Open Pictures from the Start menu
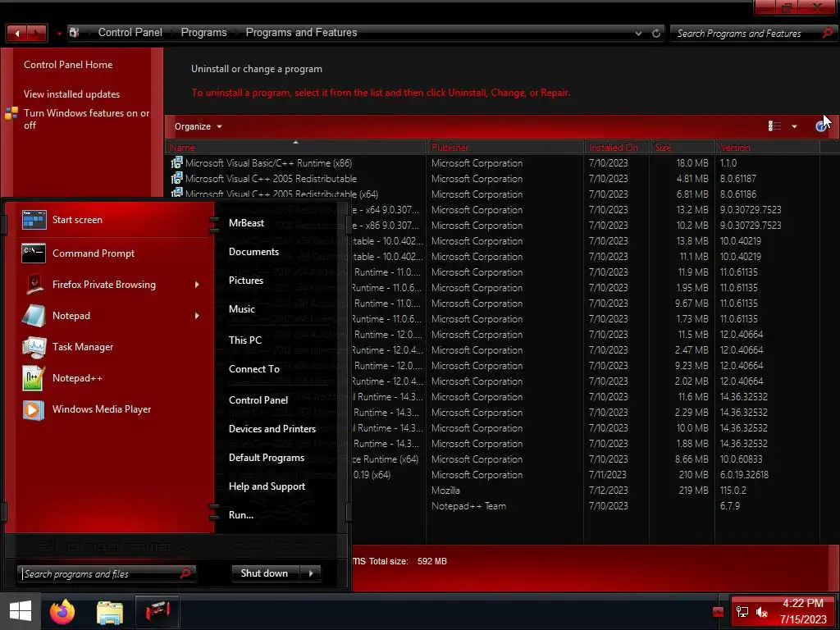Screen dimensions: 840x630 click(246, 281)
